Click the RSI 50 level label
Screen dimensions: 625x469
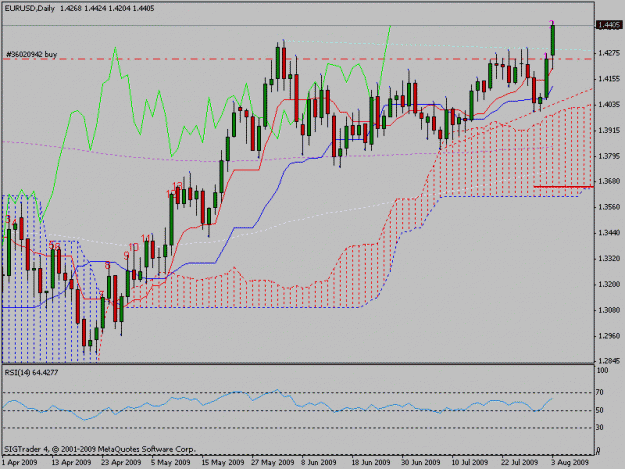[599, 410]
